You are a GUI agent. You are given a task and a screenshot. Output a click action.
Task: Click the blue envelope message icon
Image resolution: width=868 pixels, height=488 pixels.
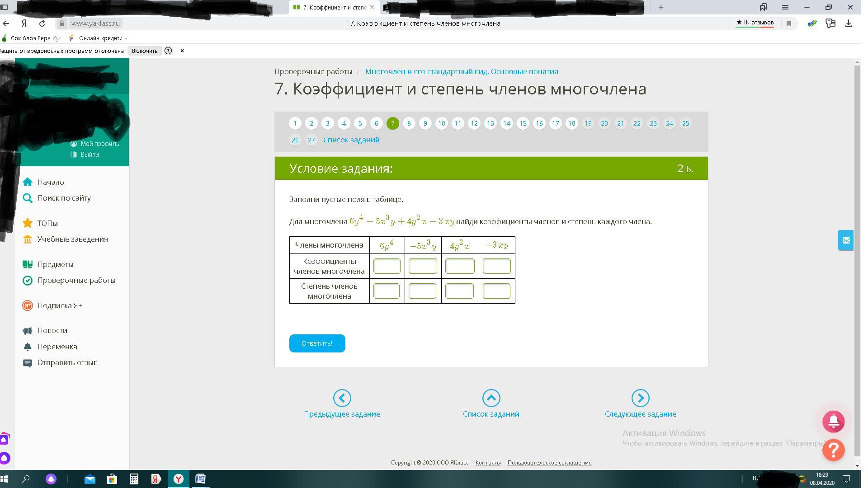(x=846, y=240)
